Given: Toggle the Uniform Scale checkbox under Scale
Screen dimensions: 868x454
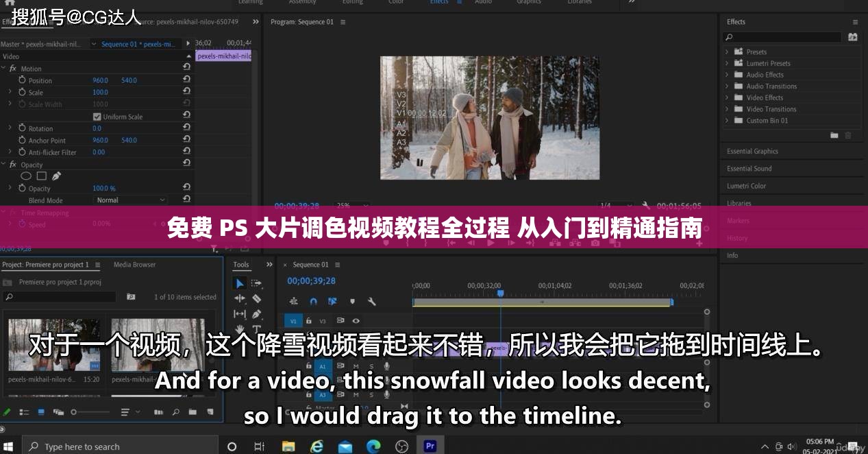Looking at the screenshot, I should click(x=97, y=117).
